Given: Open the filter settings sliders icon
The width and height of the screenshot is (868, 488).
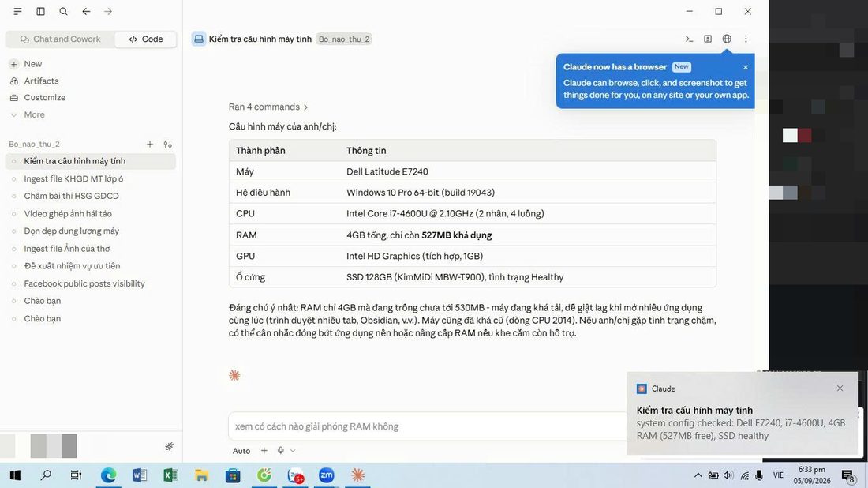Looking at the screenshot, I should 168,144.
